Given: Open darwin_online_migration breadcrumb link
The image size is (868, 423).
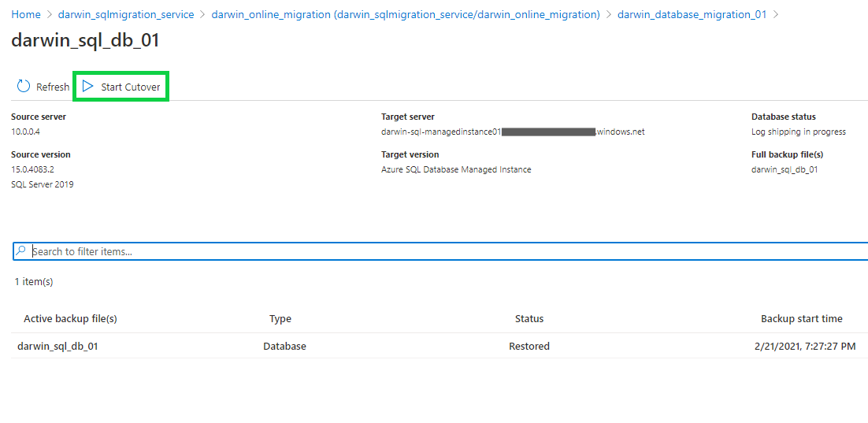Looking at the screenshot, I should (406, 14).
